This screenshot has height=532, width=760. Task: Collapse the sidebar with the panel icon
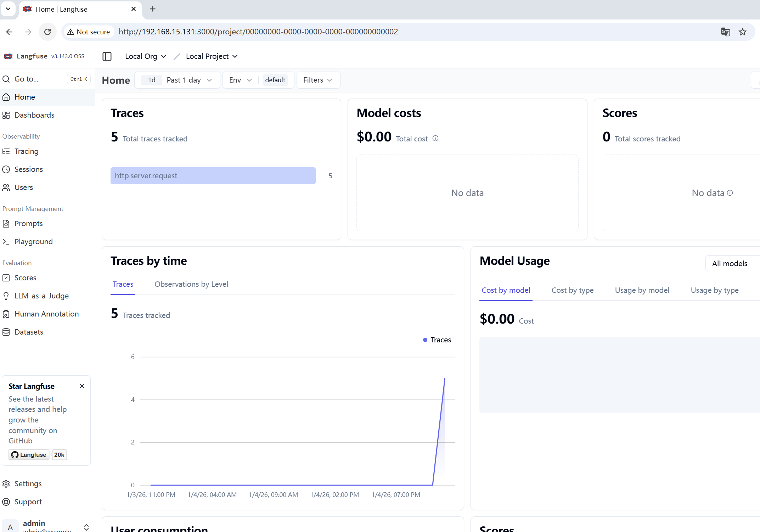pyautogui.click(x=107, y=56)
